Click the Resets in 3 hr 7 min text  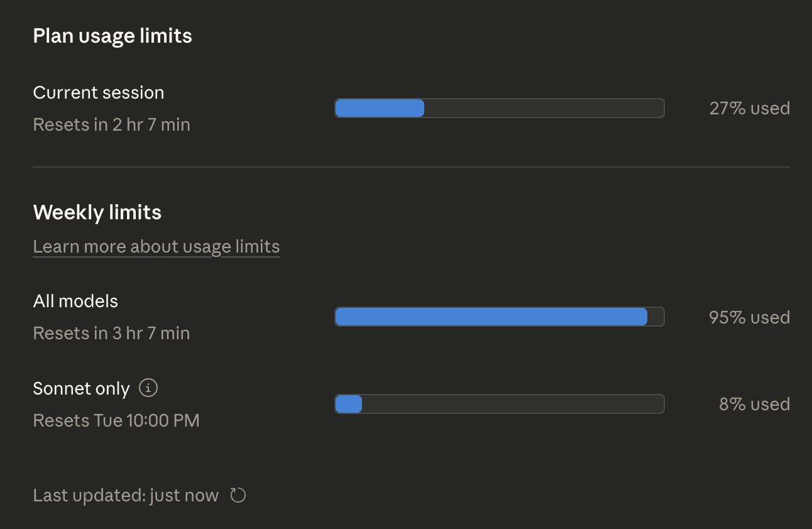(111, 333)
